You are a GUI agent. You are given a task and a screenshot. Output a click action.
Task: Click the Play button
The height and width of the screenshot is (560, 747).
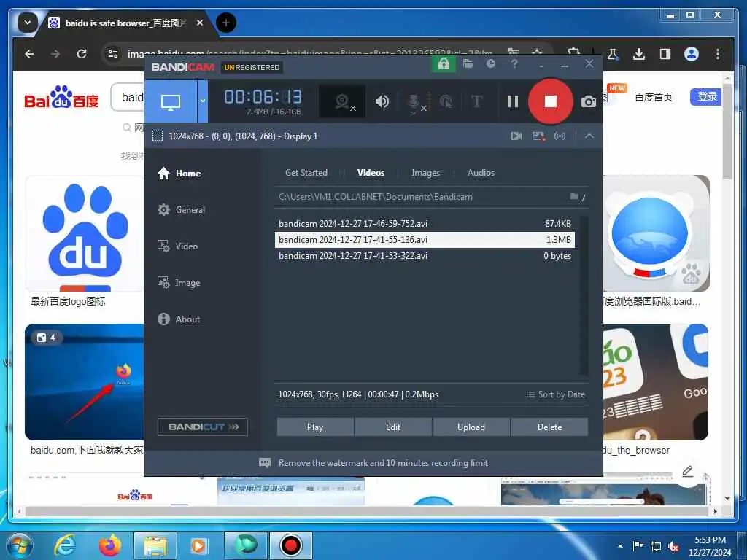(x=315, y=427)
